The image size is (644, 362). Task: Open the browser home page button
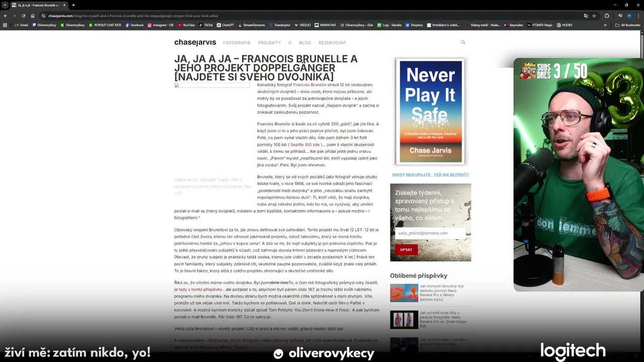pos(33,16)
